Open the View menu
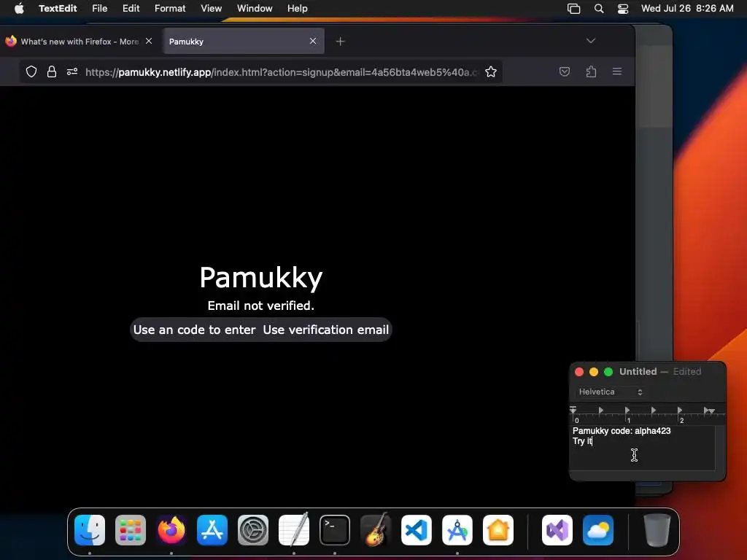The width and height of the screenshot is (747, 560). (211, 9)
